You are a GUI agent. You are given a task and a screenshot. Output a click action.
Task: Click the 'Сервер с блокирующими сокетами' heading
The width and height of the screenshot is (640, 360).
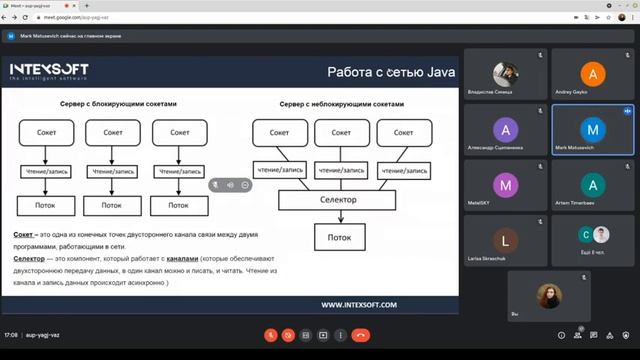coord(118,104)
